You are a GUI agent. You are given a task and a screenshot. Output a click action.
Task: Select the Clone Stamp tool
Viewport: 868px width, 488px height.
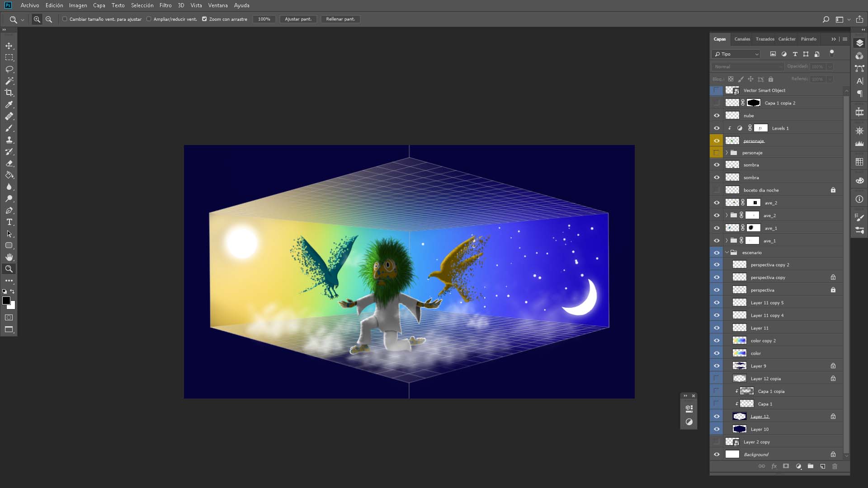[x=9, y=140]
